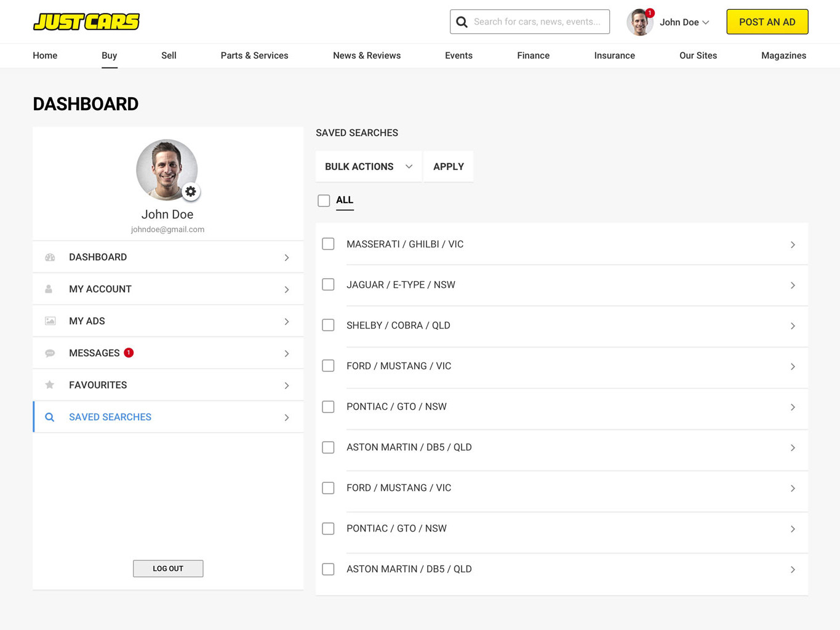Expand the Masserati / Ghilbi / VIC row chevron

click(793, 245)
